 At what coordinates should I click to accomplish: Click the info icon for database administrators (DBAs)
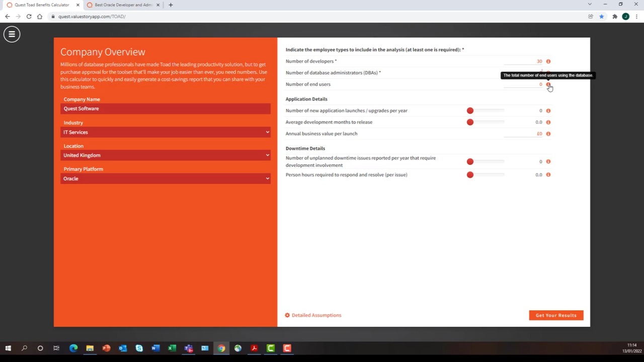pos(548,72)
